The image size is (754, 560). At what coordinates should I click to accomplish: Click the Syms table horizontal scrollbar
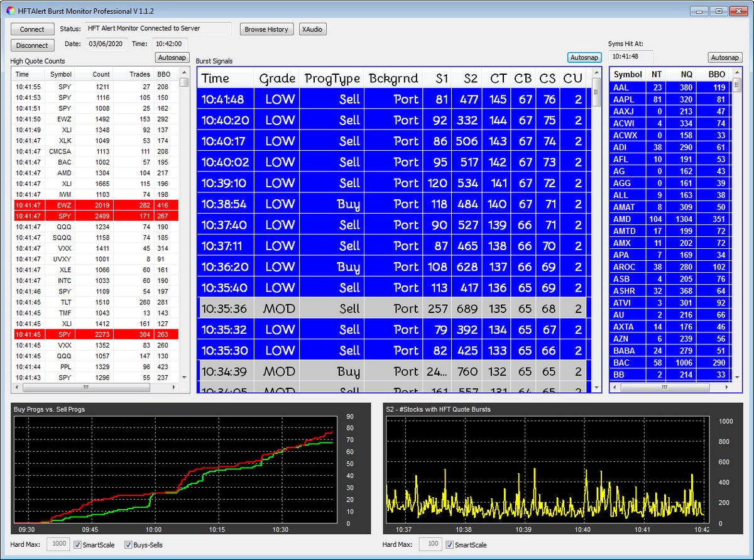pos(671,387)
